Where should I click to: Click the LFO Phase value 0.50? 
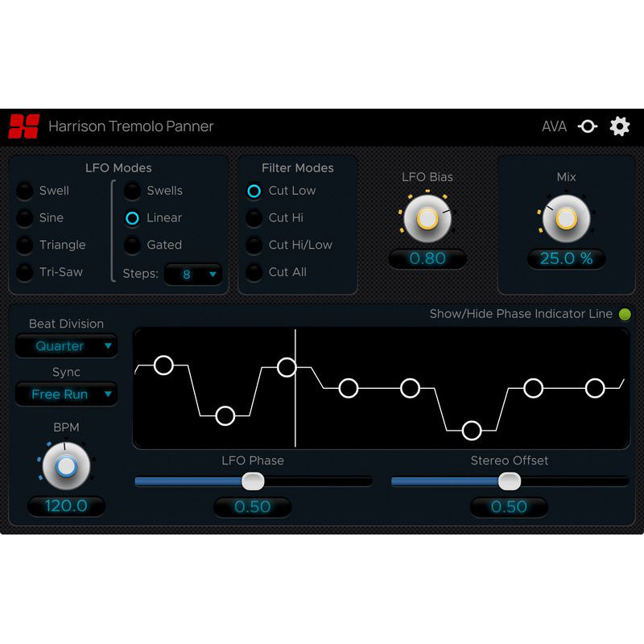tap(253, 507)
